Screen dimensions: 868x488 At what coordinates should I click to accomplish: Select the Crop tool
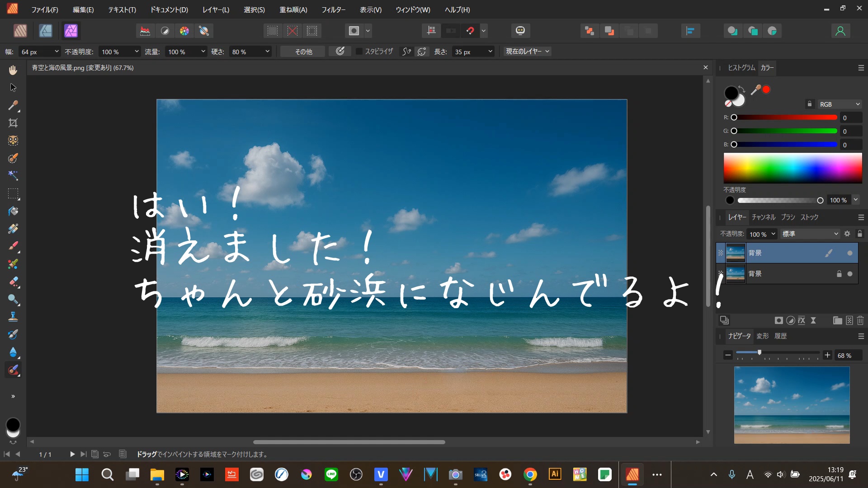coord(13,122)
